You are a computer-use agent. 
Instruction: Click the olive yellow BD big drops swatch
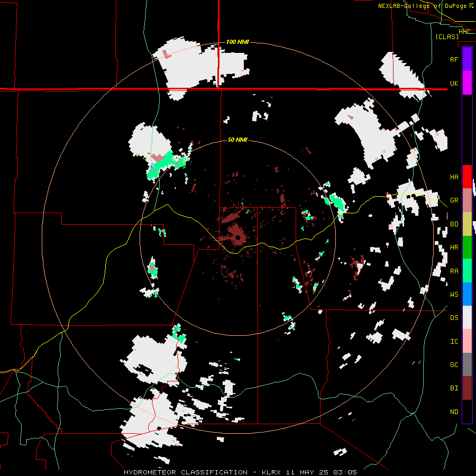pyautogui.click(x=467, y=224)
